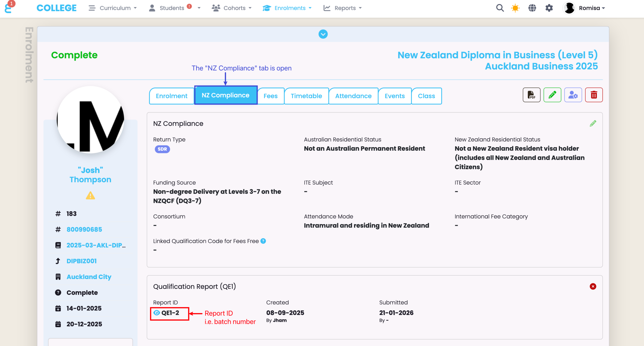This screenshot has width=644, height=346.
Task: Open the search magnifier in the top bar
Action: [500, 8]
